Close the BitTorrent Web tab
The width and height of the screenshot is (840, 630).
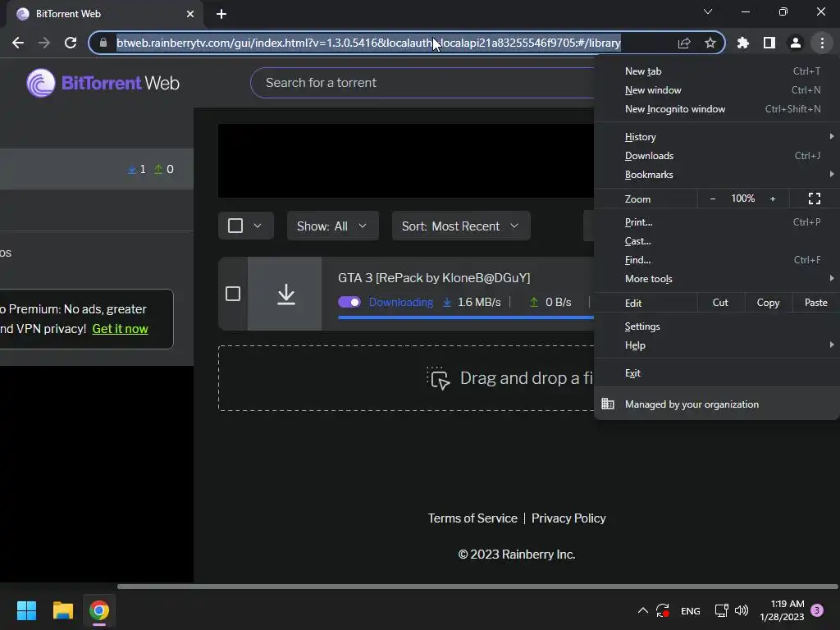click(x=190, y=14)
